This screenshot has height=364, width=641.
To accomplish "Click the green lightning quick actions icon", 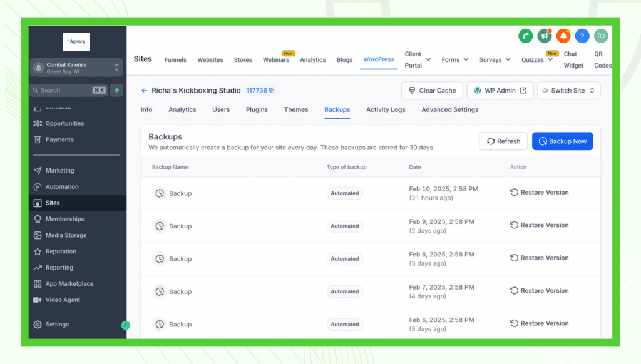I will click(117, 90).
